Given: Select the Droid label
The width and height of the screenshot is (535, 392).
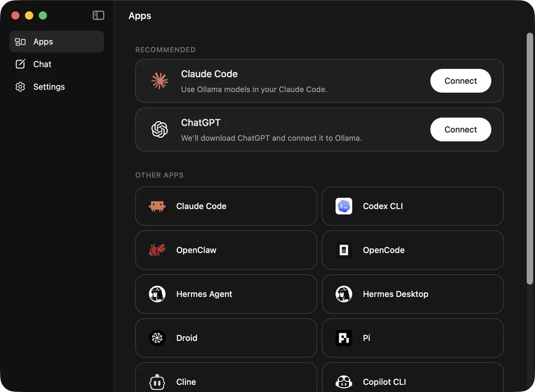Looking at the screenshot, I should [x=187, y=338].
